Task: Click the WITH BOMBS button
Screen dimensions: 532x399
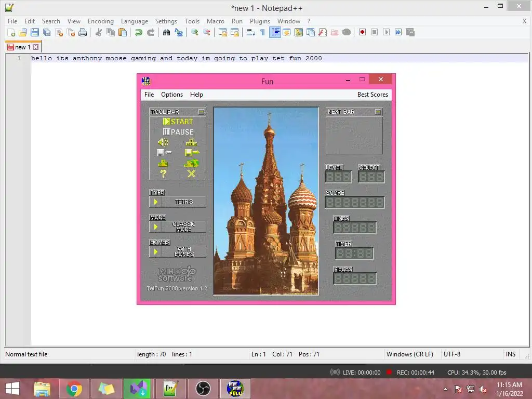Action: (x=184, y=252)
